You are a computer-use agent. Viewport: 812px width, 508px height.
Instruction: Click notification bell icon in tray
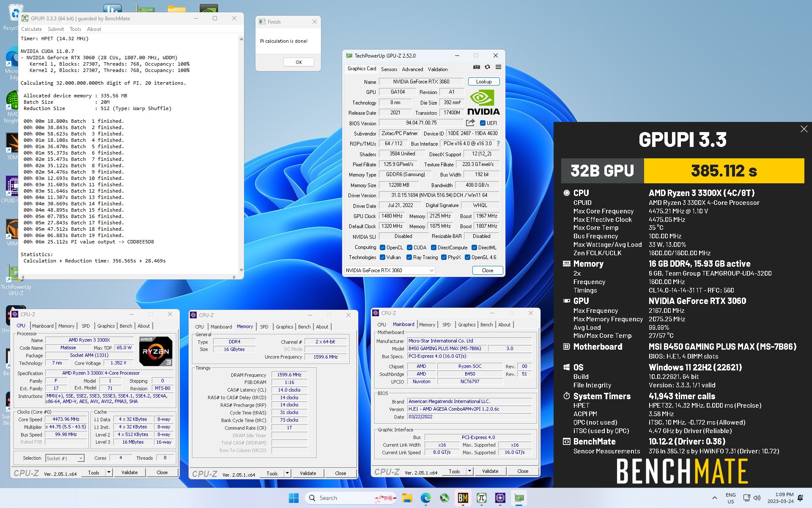coord(800,498)
